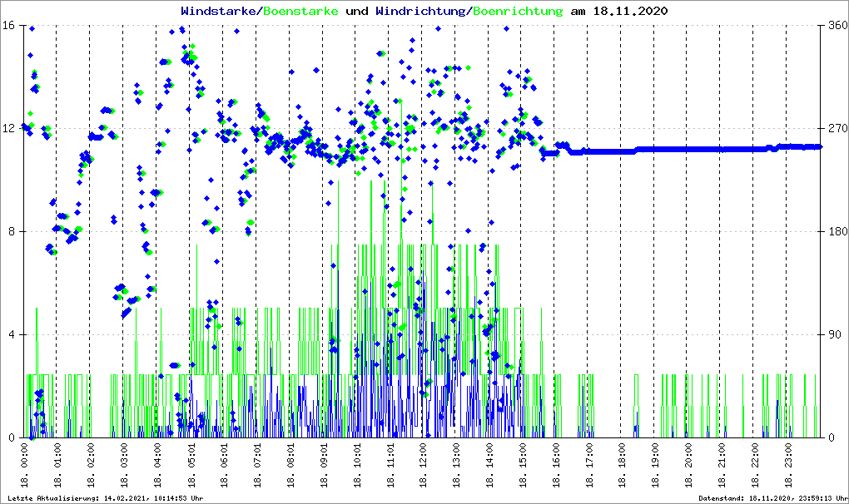This screenshot has width=849, height=504.
Task: Click the blue Windstarke title label
Action: (x=220, y=12)
